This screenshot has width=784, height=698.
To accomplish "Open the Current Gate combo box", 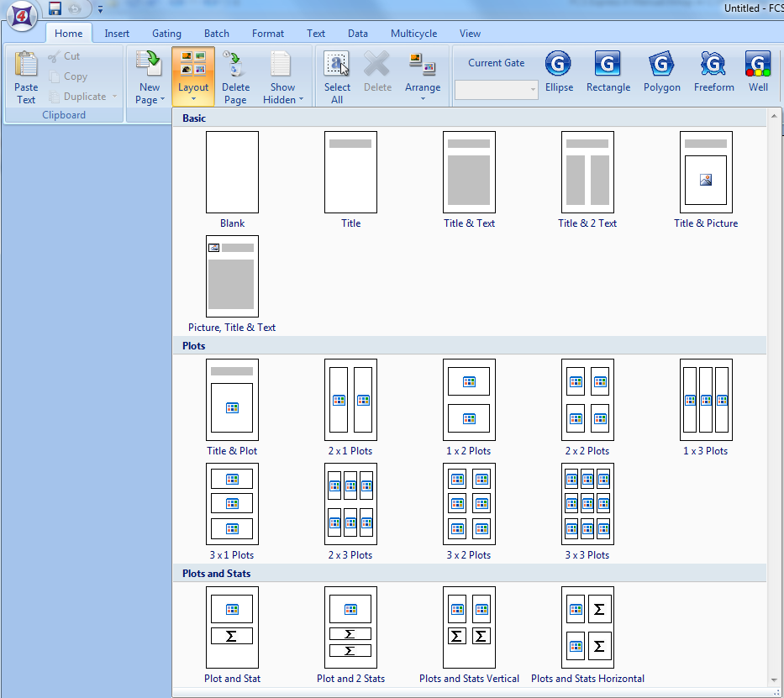I will (x=496, y=90).
